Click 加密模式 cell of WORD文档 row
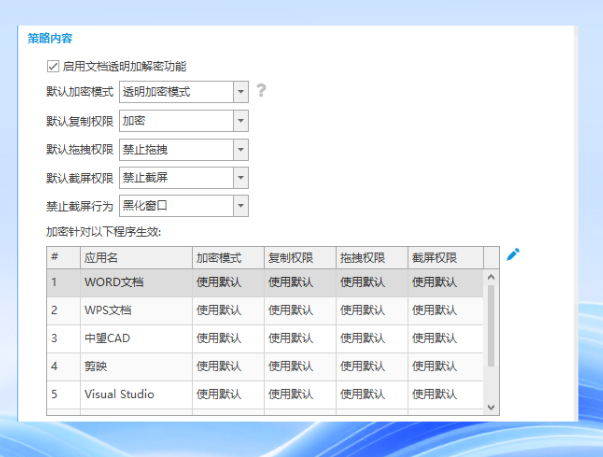603x457 pixels. 228,282
